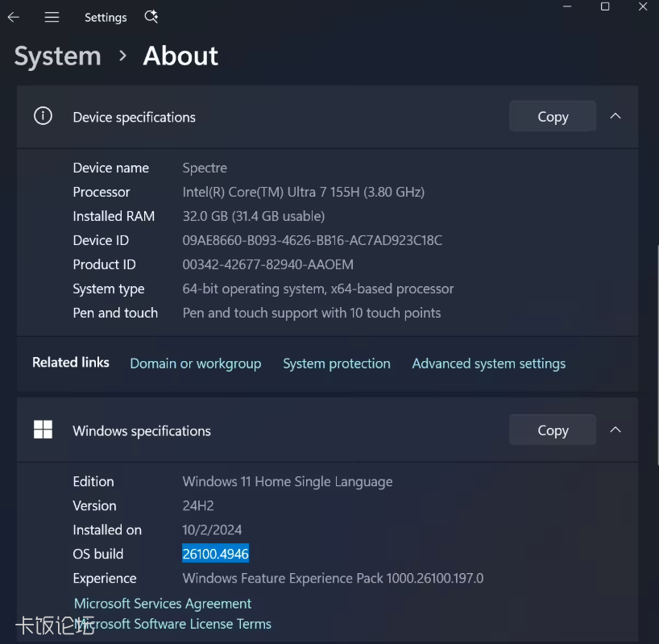Viewport: 659px width, 644px height.
Task: Click the Device specifications info icon
Action: pos(43,116)
